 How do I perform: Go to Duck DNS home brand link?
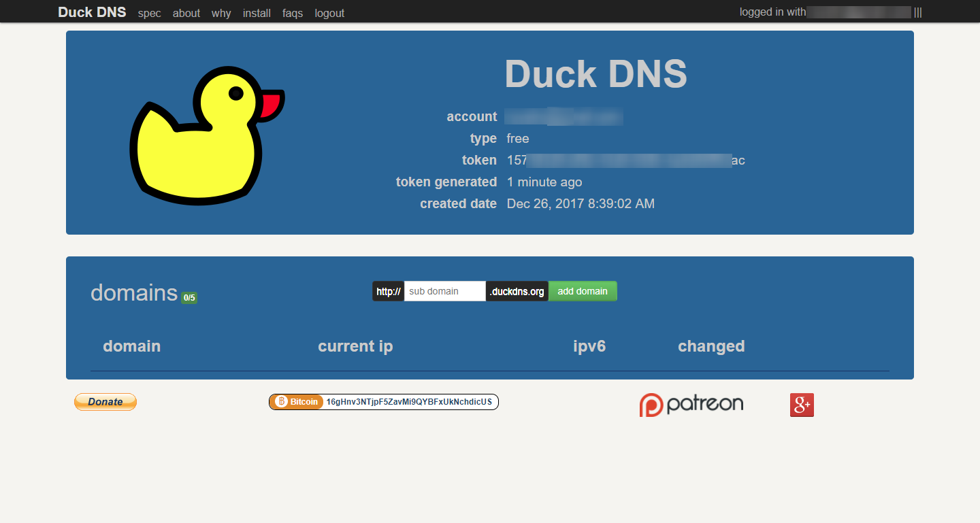click(x=92, y=12)
